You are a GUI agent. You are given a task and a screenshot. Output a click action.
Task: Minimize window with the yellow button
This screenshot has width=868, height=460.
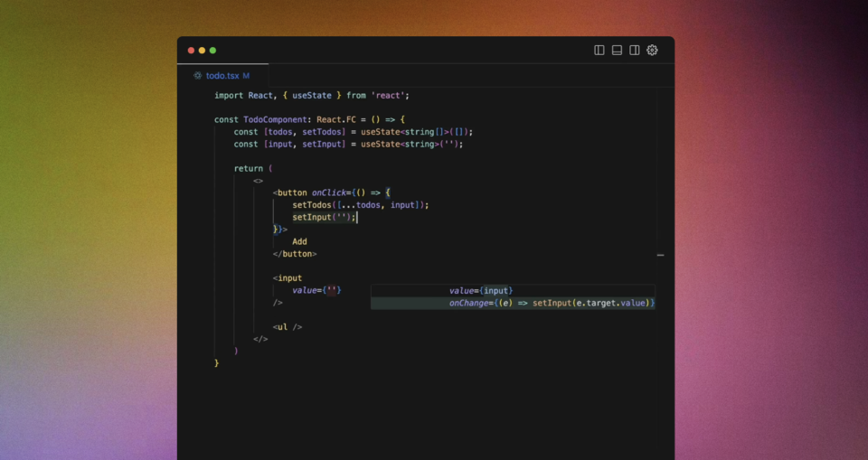(x=203, y=51)
